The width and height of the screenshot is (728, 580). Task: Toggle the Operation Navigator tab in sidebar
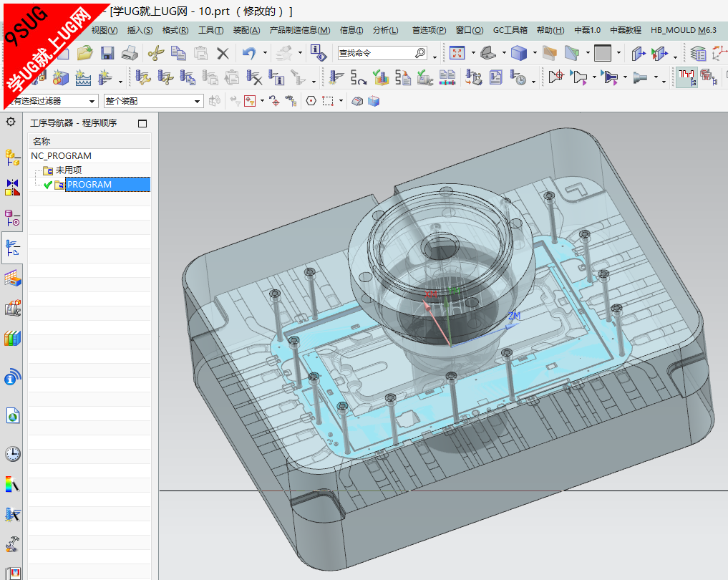13,247
